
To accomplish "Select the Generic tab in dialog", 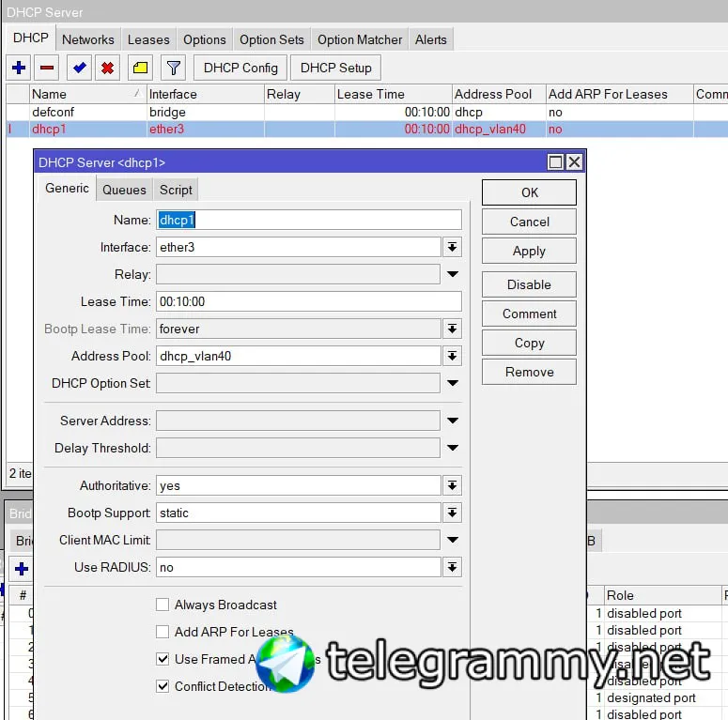I will [x=67, y=189].
